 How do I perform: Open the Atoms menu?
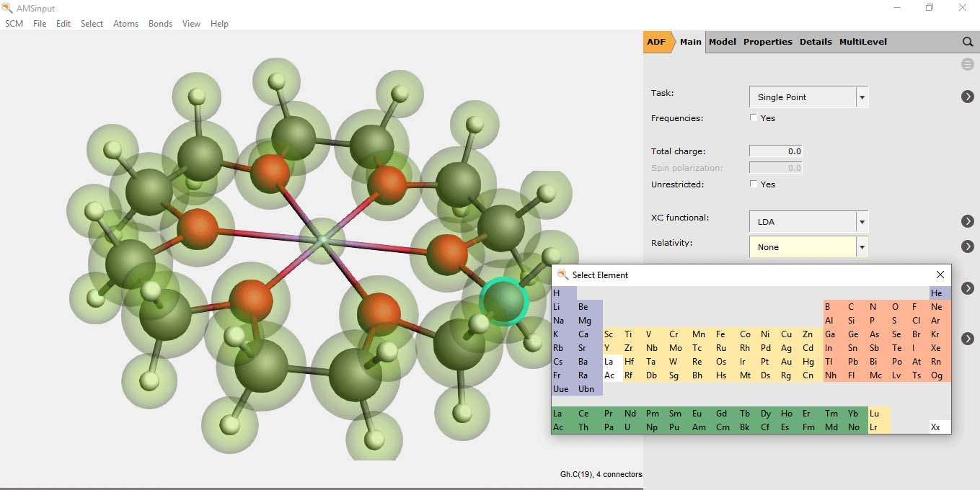125,24
